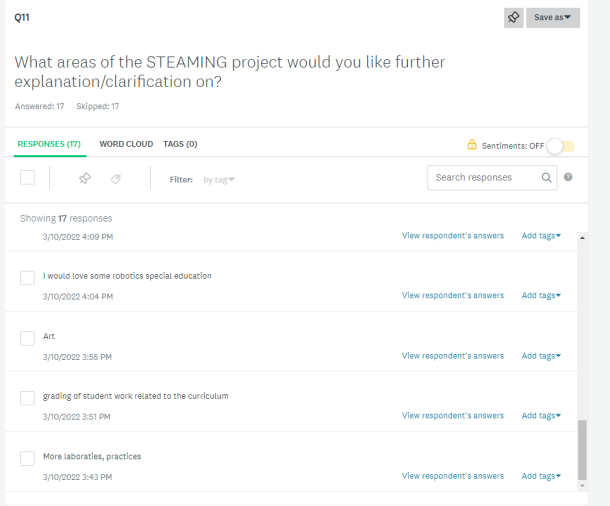View respondent's answers for the 3:43 PM response
Image resolution: width=610 pixels, height=506 pixels.
(453, 476)
